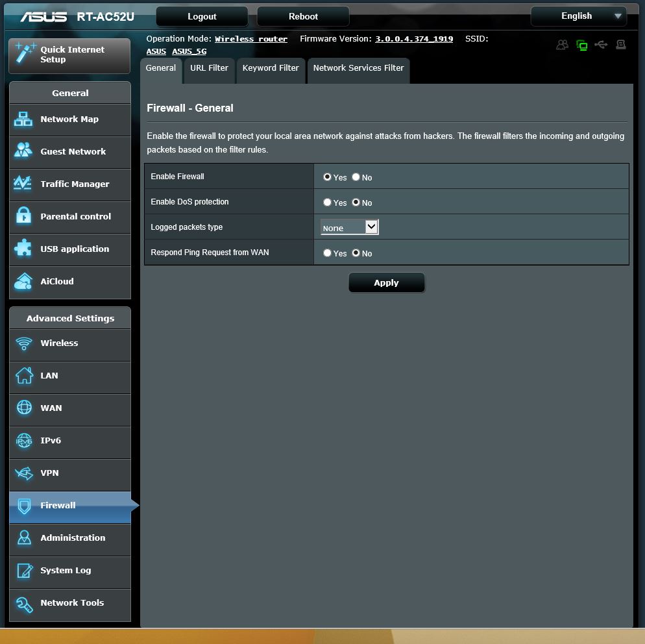This screenshot has height=644, width=645.
Task: Click the Reboot button
Action: point(303,16)
